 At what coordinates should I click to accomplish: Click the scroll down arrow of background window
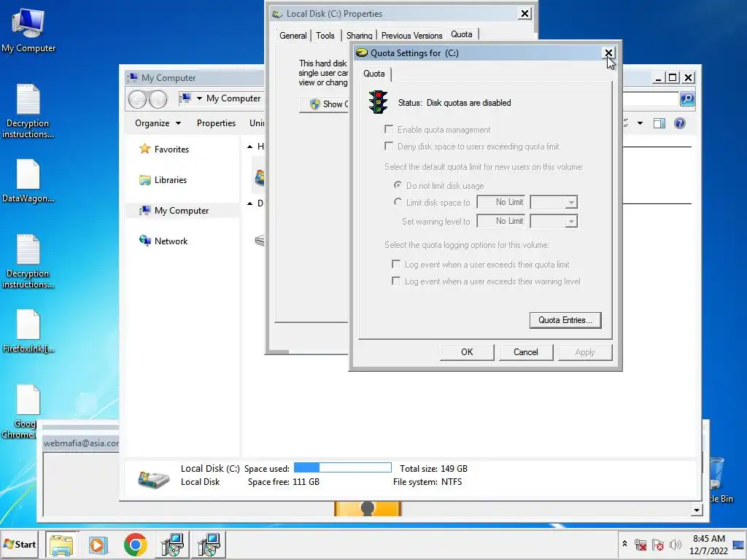pos(697,510)
